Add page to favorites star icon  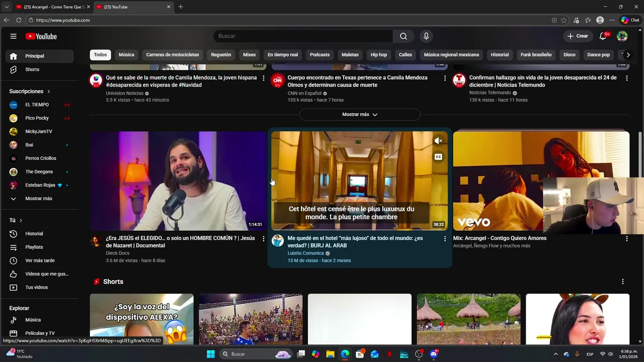click(564, 20)
